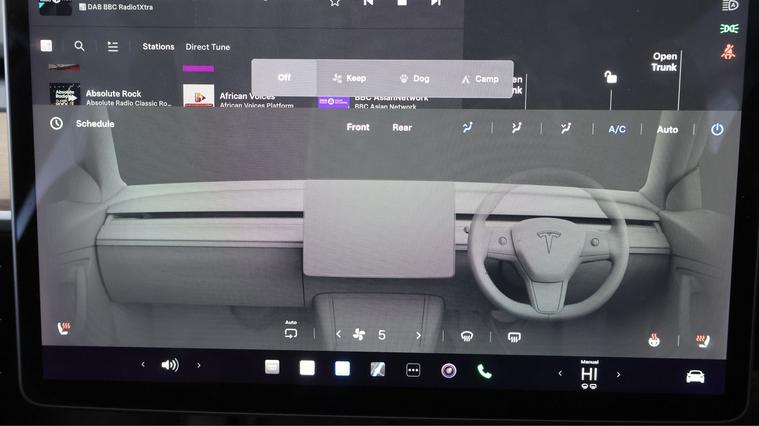Select Dog mode

coord(414,78)
